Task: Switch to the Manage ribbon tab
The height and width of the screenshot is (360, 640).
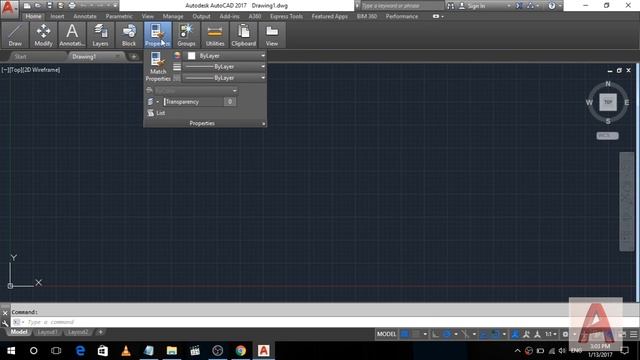Action: [x=173, y=16]
